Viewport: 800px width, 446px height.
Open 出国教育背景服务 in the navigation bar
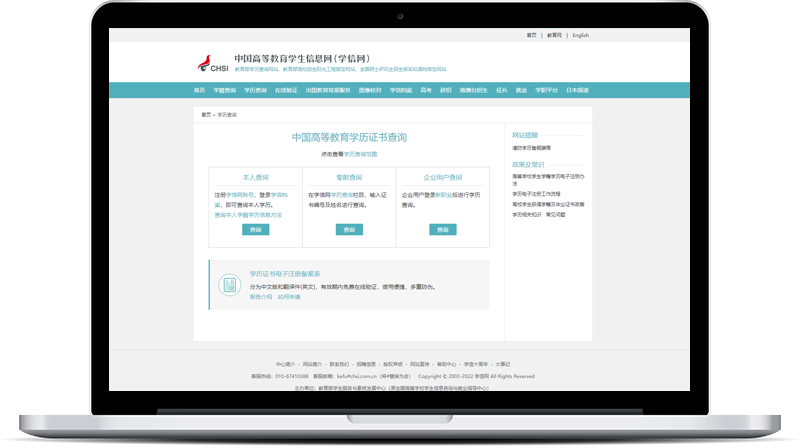328,90
